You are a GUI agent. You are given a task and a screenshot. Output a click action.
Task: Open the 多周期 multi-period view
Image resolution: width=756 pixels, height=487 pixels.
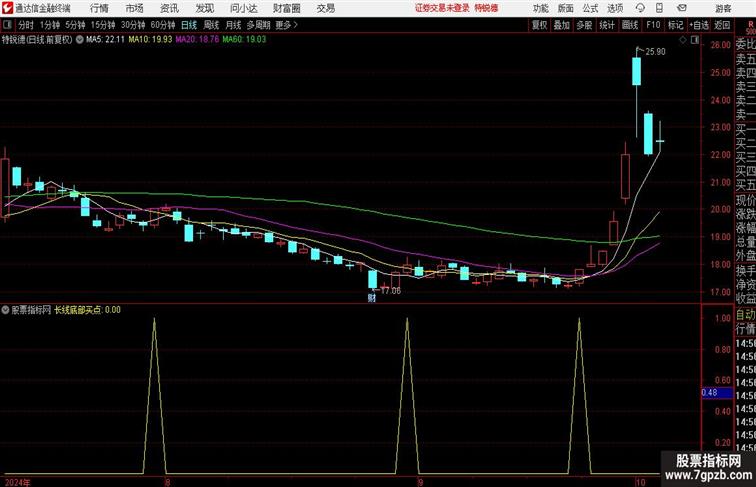coord(258,25)
